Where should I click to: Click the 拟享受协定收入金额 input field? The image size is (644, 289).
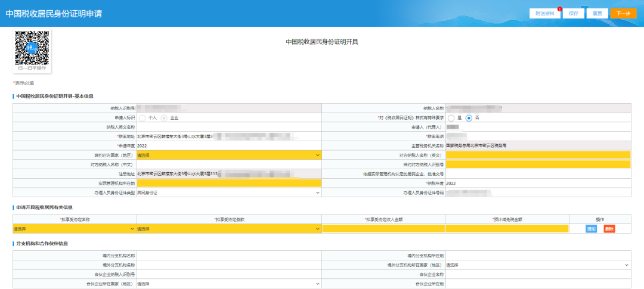tap(383, 229)
